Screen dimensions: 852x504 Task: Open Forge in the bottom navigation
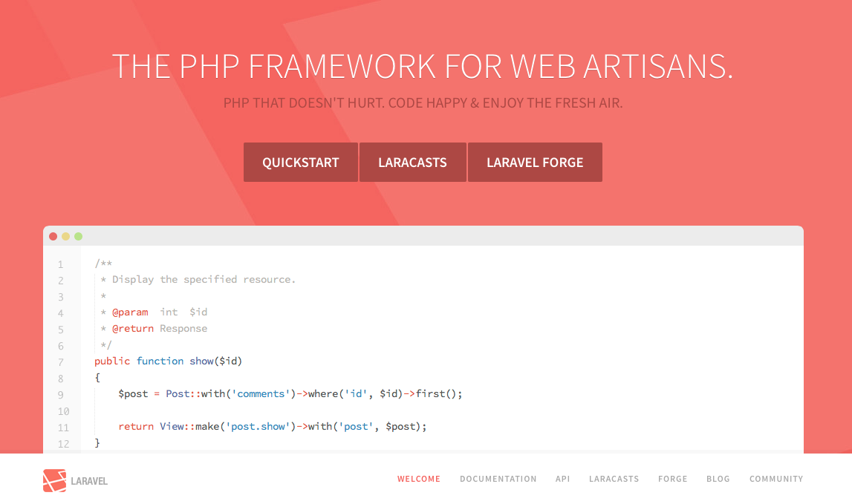tap(673, 479)
